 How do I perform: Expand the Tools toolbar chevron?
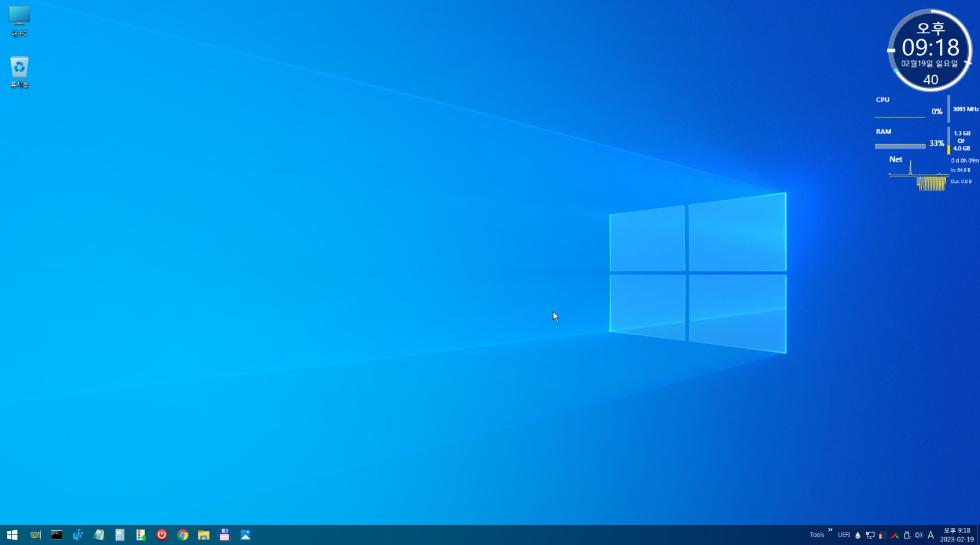pos(830,530)
